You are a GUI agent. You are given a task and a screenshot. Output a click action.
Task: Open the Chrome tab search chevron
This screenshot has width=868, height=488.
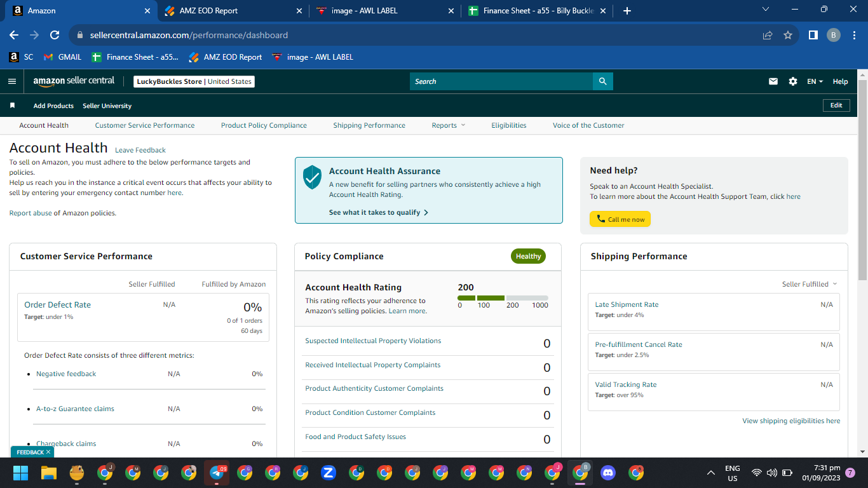765,10
